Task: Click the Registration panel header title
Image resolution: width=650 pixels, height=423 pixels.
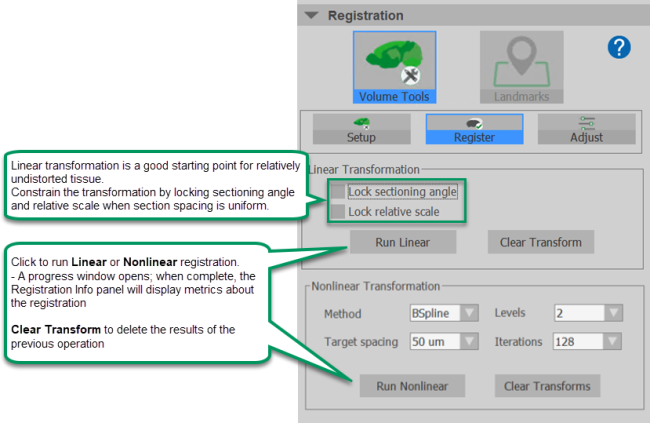Action: [x=365, y=15]
